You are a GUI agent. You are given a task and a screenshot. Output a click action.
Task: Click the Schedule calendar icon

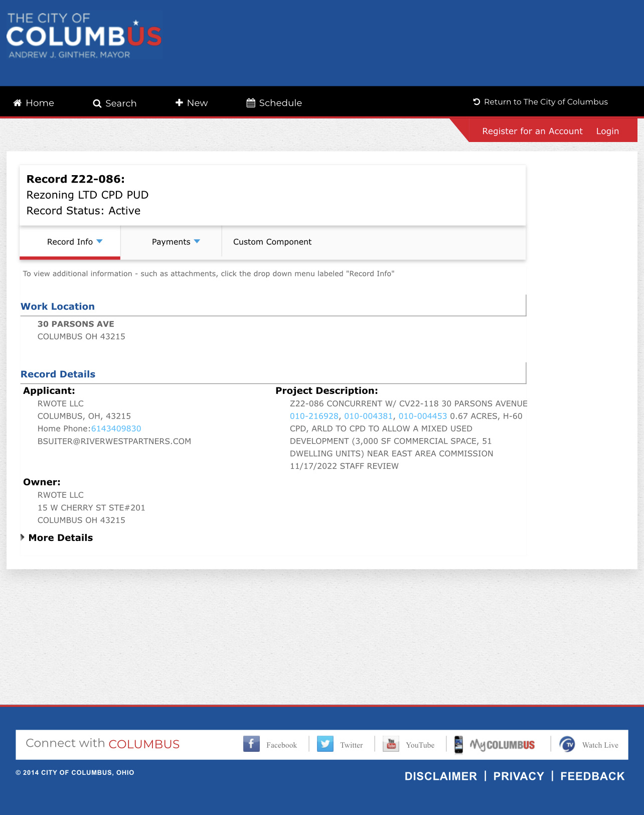click(251, 103)
